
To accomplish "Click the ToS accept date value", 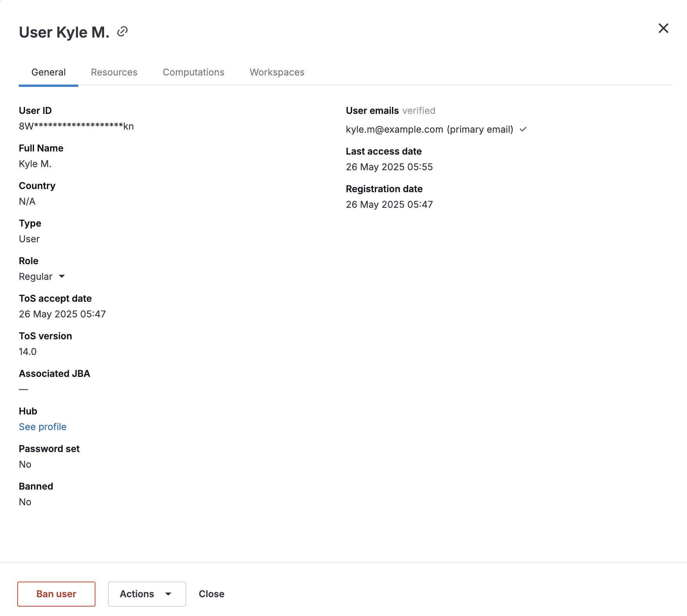I will tap(62, 314).
